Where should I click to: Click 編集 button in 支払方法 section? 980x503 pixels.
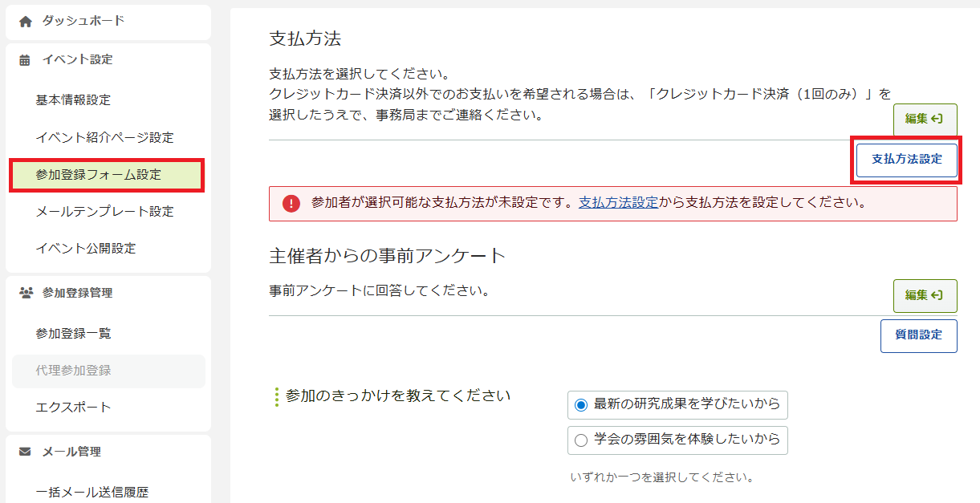[x=925, y=119]
